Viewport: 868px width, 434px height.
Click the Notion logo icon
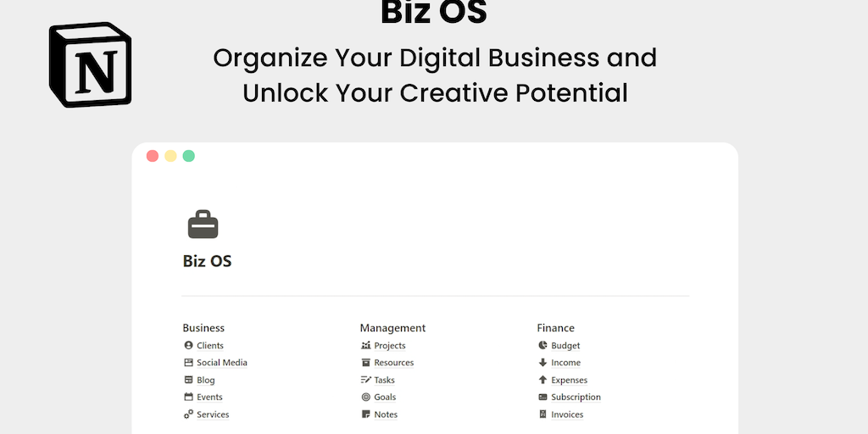[90, 65]
